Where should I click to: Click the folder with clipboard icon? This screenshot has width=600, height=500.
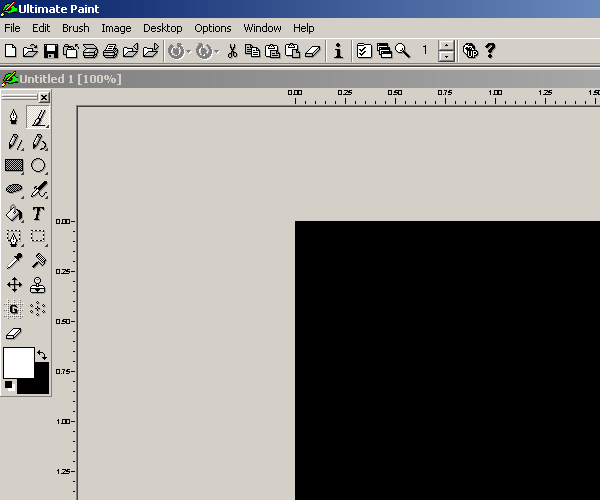pos(70,51)
